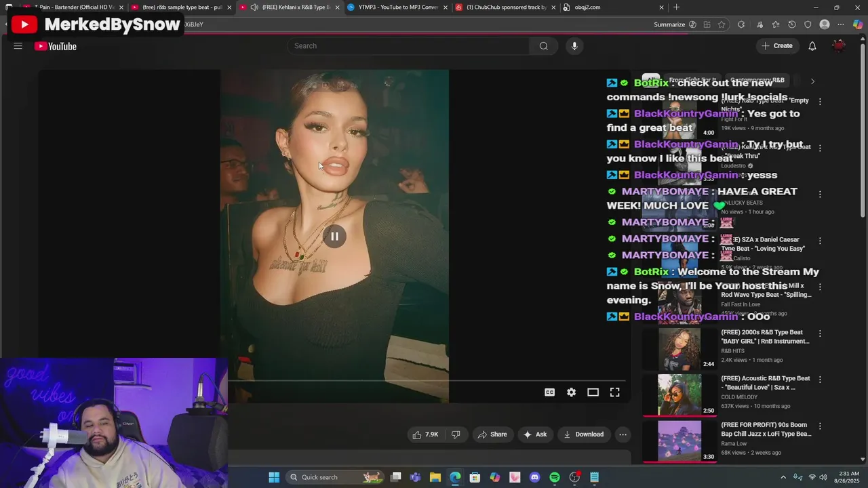The image size is (868, 488).
Task: Open Discord from the taskbar
Action: [x=534, y=477]
